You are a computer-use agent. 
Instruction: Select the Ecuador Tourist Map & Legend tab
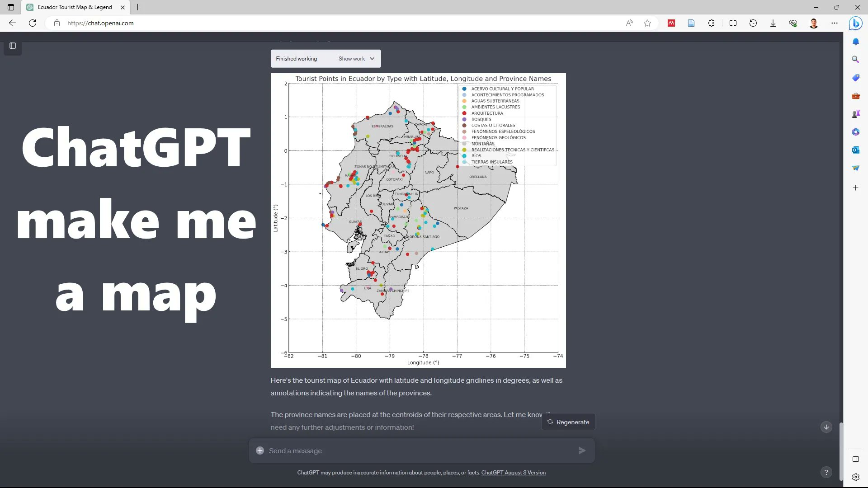point(75,7)
